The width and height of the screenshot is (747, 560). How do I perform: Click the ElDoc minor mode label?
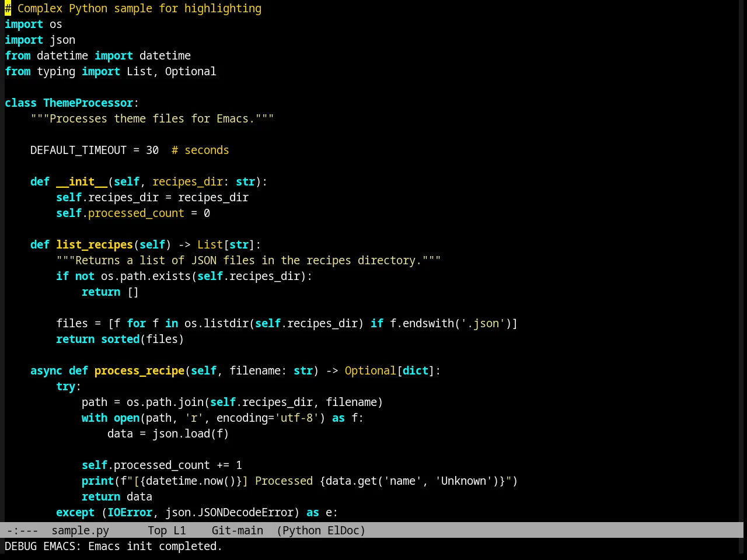pos(343,530)
